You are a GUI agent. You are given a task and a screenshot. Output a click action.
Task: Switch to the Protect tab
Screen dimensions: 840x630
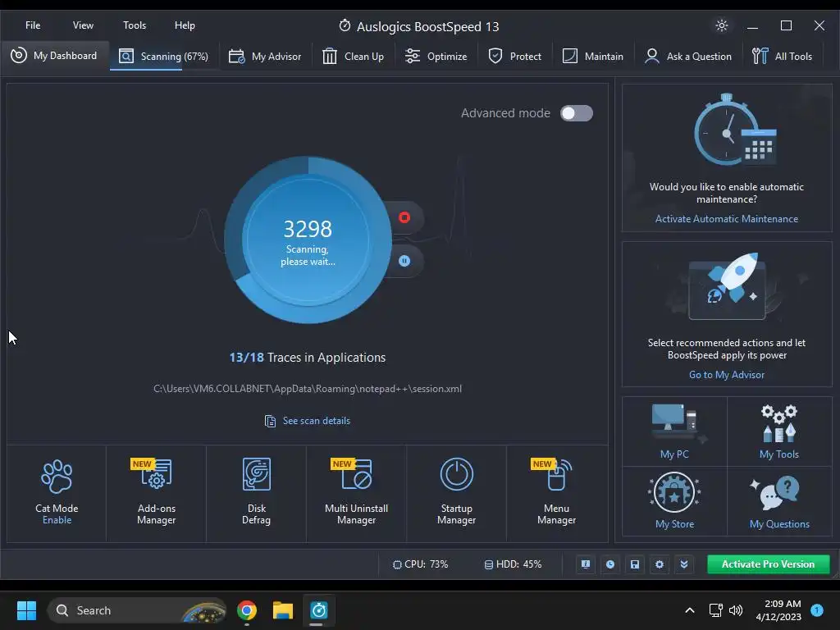click(x=514, y=57)
